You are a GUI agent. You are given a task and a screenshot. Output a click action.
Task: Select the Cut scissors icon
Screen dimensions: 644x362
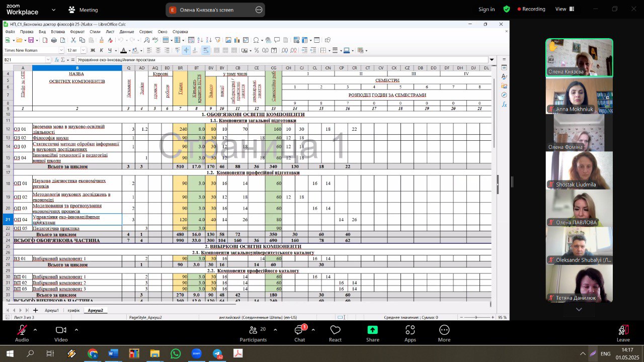click(73, 40)
